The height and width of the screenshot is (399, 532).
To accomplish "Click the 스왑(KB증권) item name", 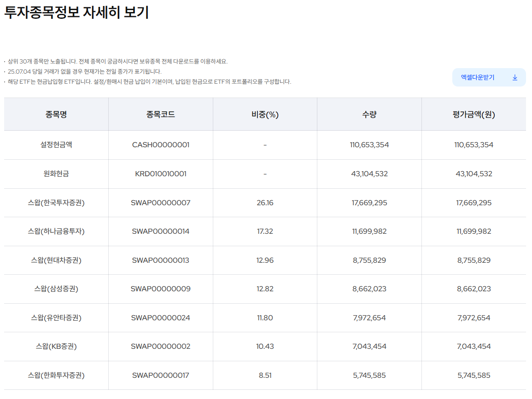I will [55, 347].
